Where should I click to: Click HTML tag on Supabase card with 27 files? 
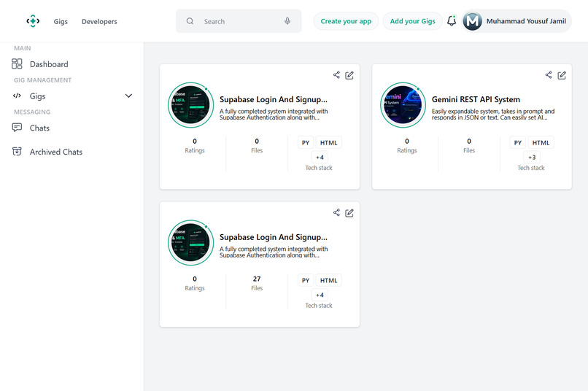click(x=328, y=280)
